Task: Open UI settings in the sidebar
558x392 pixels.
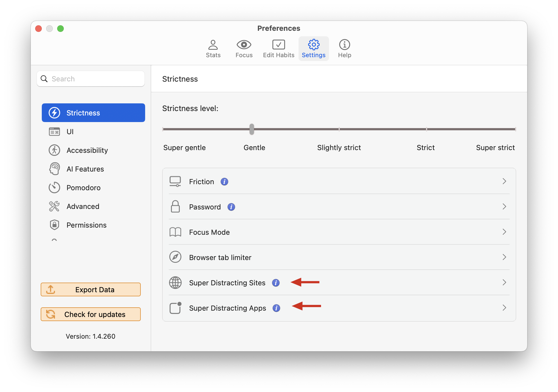Action: coord(93,132)
